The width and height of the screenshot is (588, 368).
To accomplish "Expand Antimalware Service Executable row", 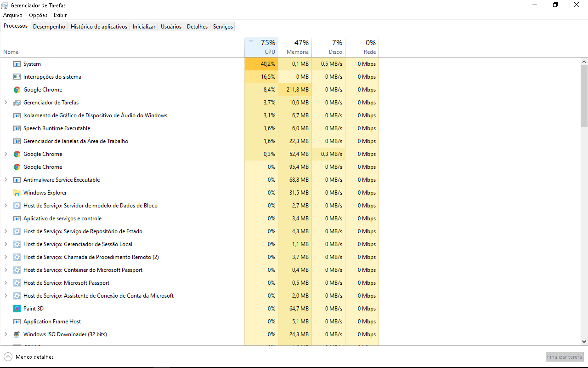I will 6,180.
